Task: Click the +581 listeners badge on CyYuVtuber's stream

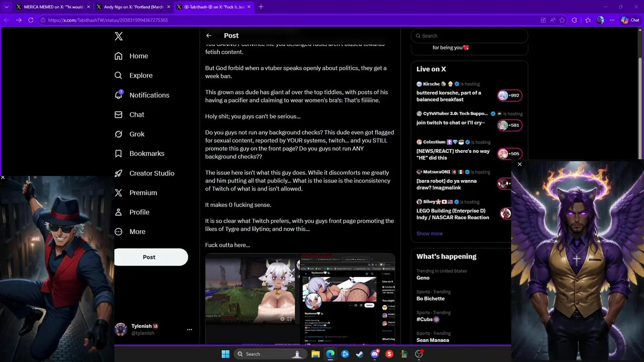Action: coord(509,125)
